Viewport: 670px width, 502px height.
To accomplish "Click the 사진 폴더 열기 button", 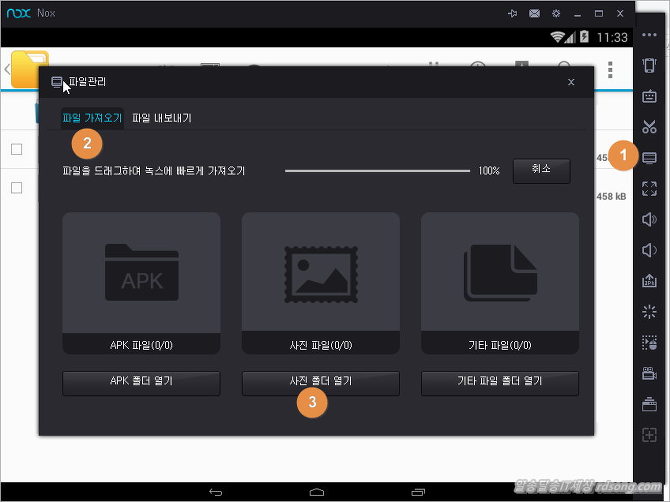I will tap(320, 382).
